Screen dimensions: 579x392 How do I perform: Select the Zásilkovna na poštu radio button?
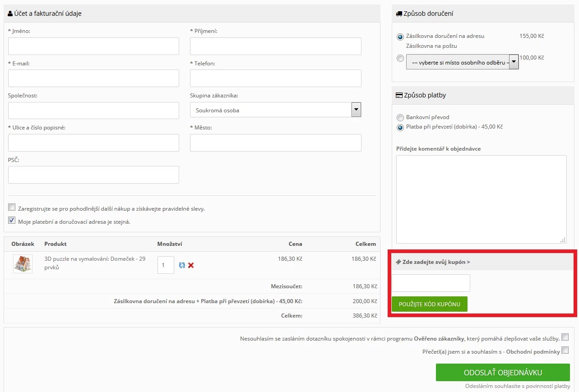point(400,58)
